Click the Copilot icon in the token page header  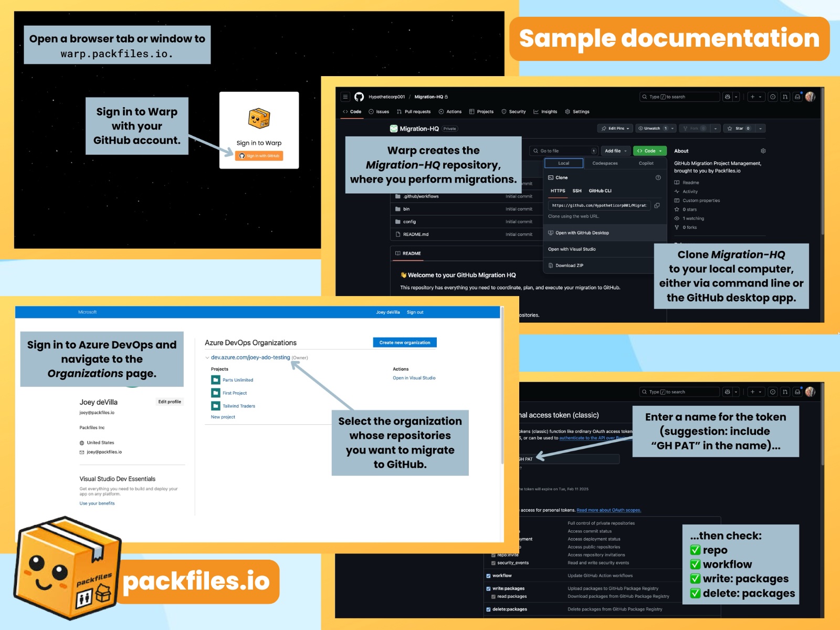pos(727,392)
